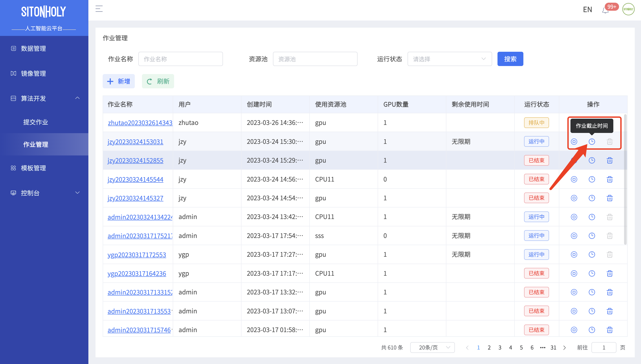
Task: Go to next page arrow
Action: click(564, 348)
